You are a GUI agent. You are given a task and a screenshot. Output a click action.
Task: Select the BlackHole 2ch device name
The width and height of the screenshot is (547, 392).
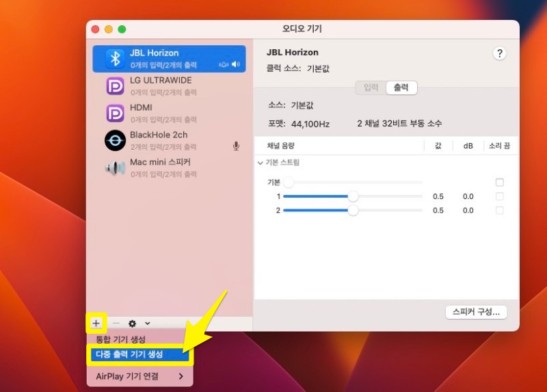coord(159,135)
